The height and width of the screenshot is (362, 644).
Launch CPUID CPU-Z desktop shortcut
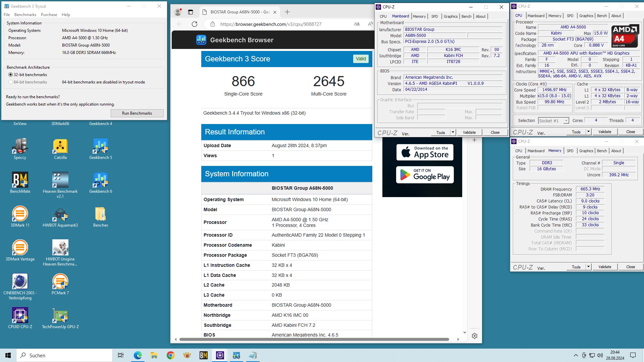tap(20, 318)
